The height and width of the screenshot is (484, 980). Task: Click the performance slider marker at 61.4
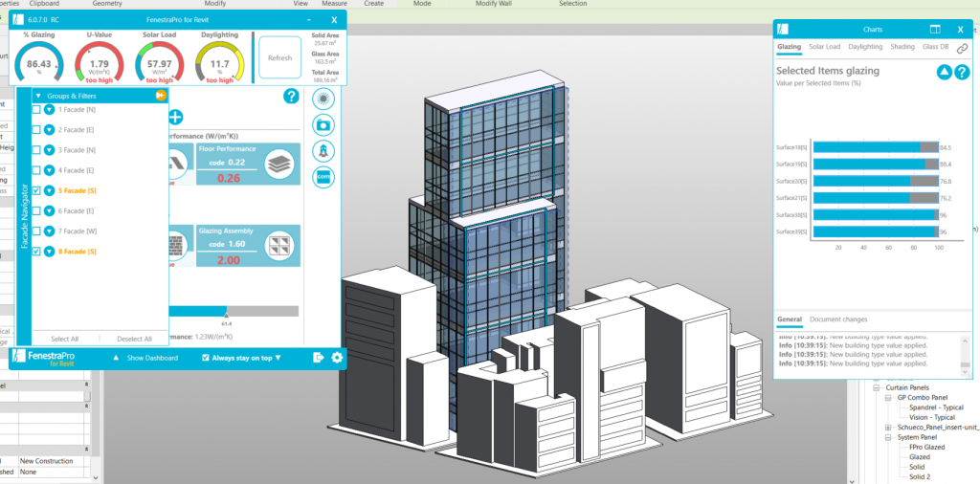(226, 317)
